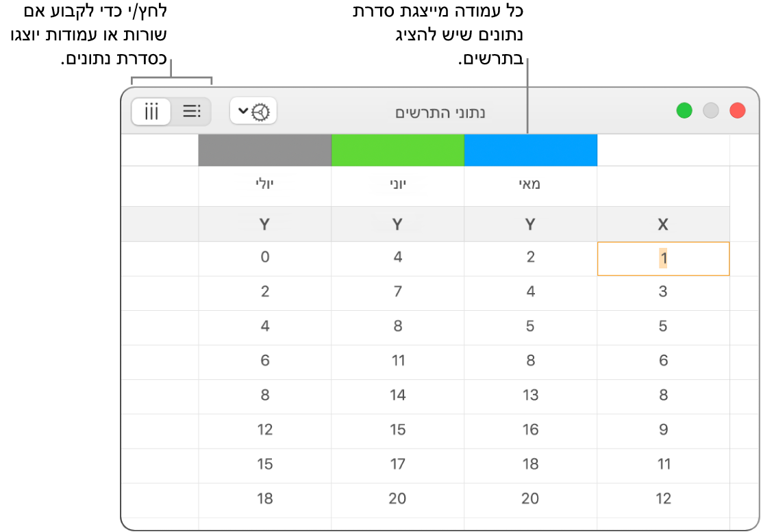This screenshot has width=761, height=532.
Task: Plot rows as data series button
Action: 191,111
